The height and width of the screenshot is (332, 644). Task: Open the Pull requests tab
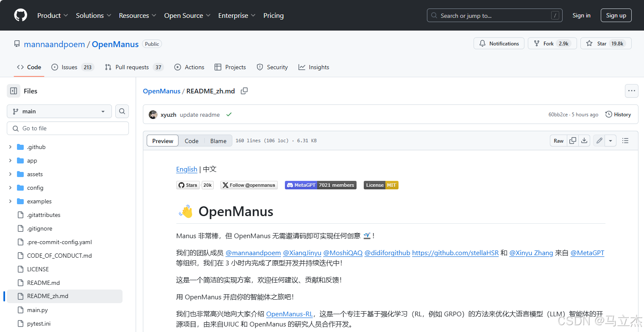click(x=134, y=67)
